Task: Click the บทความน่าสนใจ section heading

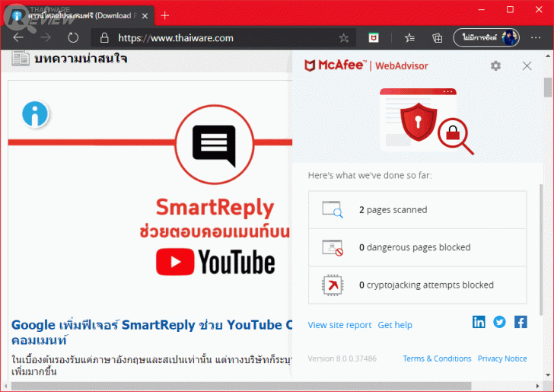Action: (81, 59)
